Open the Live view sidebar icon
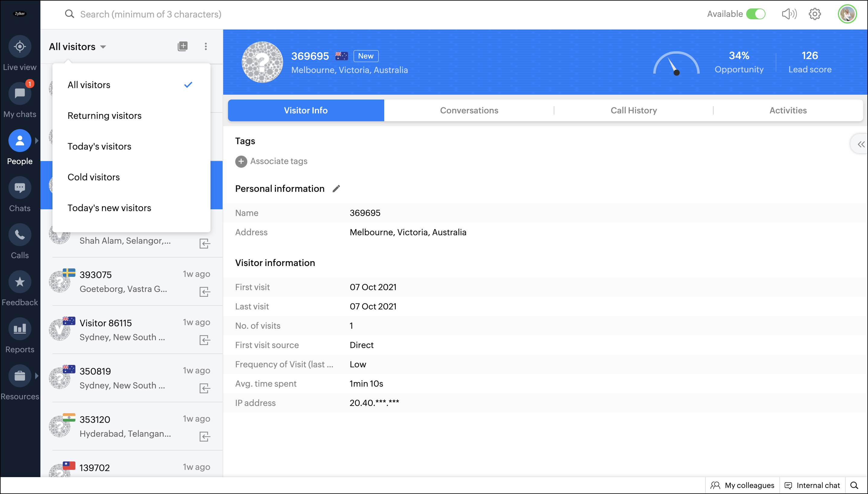 click(x=20, y=46)
